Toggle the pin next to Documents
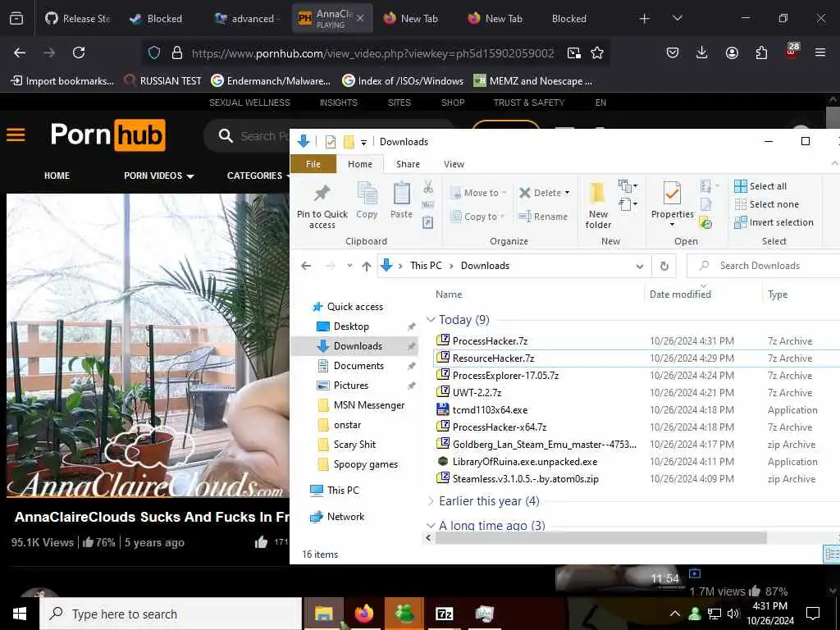The image size is (840, 630). click(x=412, y=366)
